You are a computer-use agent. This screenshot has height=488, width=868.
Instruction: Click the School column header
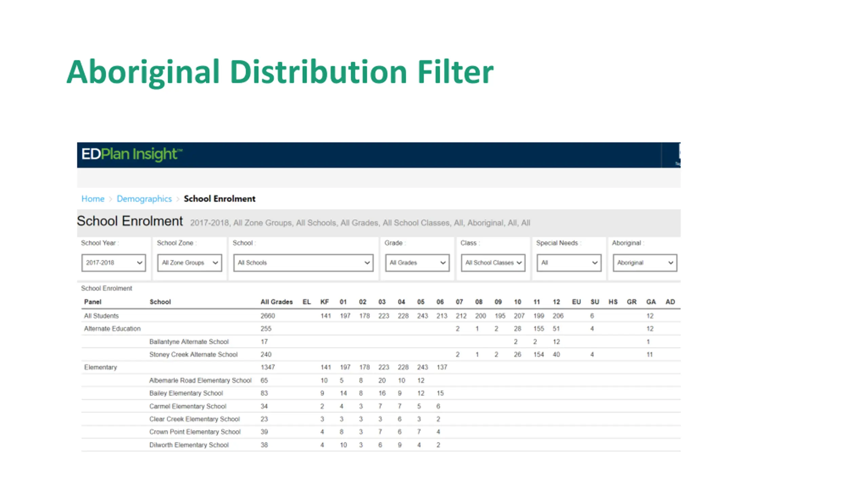pos(160,302)
